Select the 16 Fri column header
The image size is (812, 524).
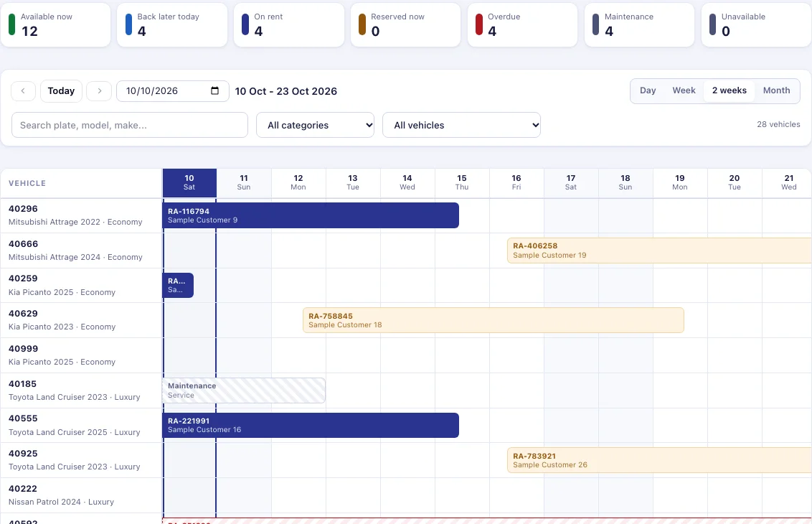click(x=516, y=183)
